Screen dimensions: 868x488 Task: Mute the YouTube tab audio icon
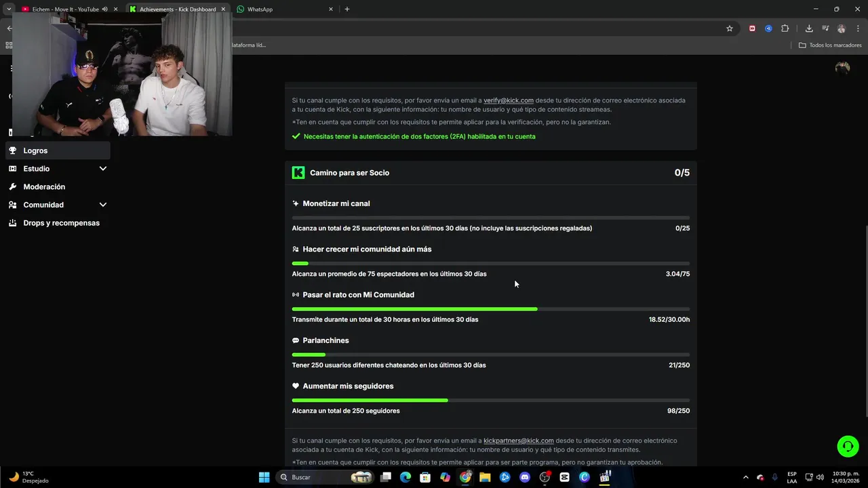[x=105, y=9]
